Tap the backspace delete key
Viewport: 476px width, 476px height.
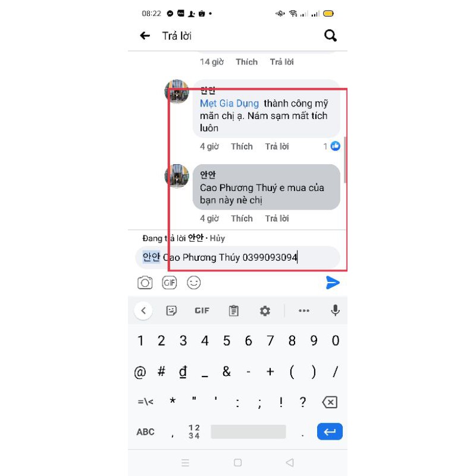coord(330,402)
